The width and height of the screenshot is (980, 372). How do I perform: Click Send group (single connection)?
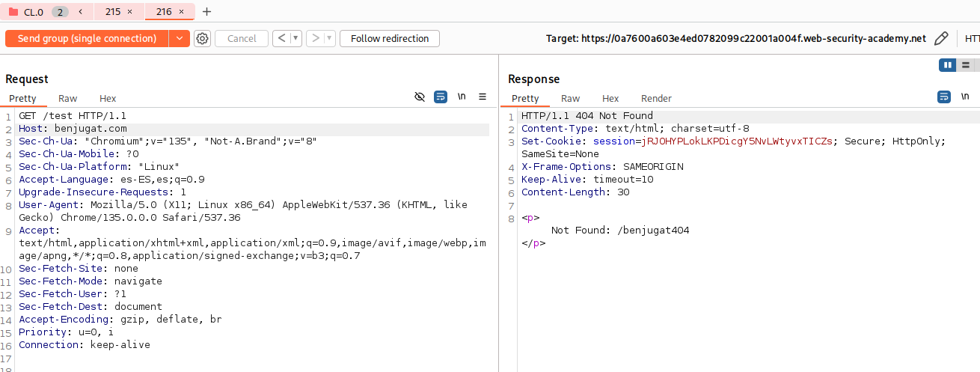click(87, 38)
